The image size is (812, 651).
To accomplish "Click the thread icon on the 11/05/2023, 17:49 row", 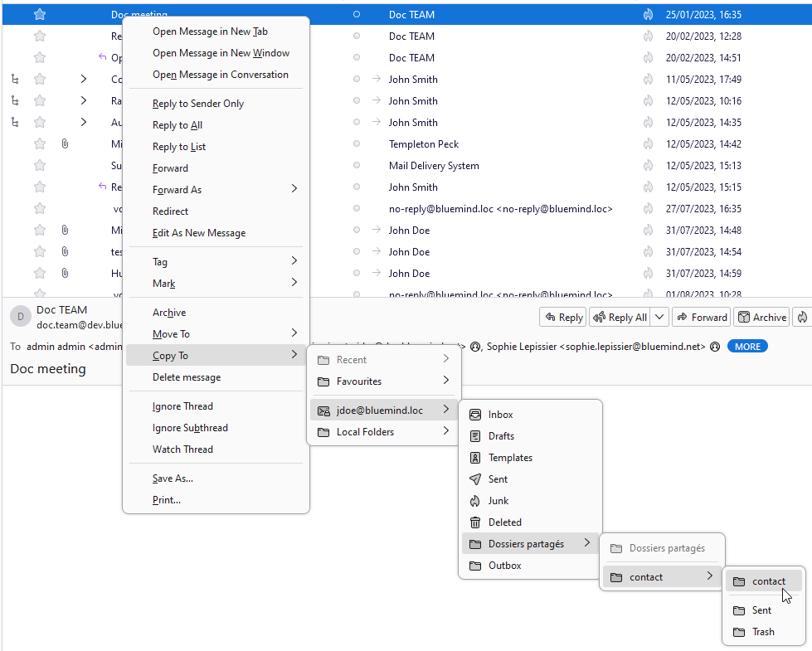I will (x=15, y=80).
